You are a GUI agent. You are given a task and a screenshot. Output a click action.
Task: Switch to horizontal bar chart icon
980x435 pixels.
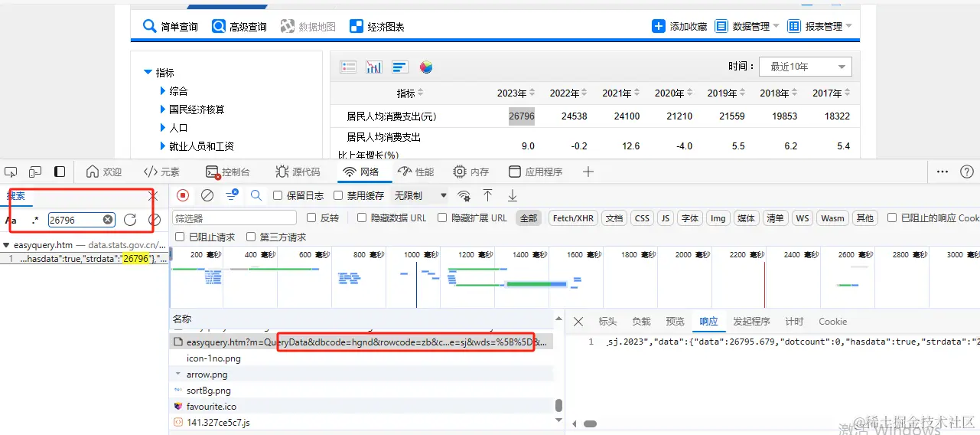pos(399,67)
